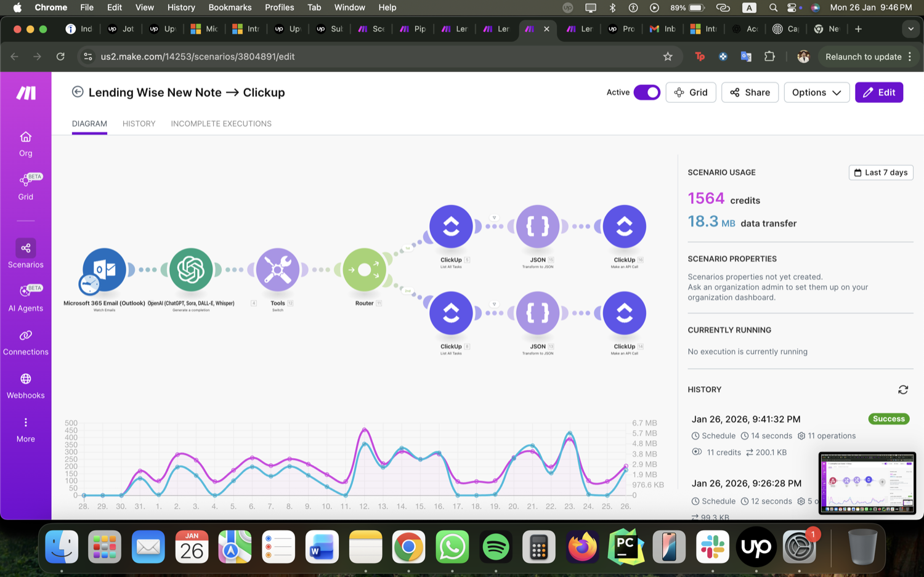Viewport: 924px width, 577px height.
Task: Open Scenarios in the sidebar
Action: [26, 254]
